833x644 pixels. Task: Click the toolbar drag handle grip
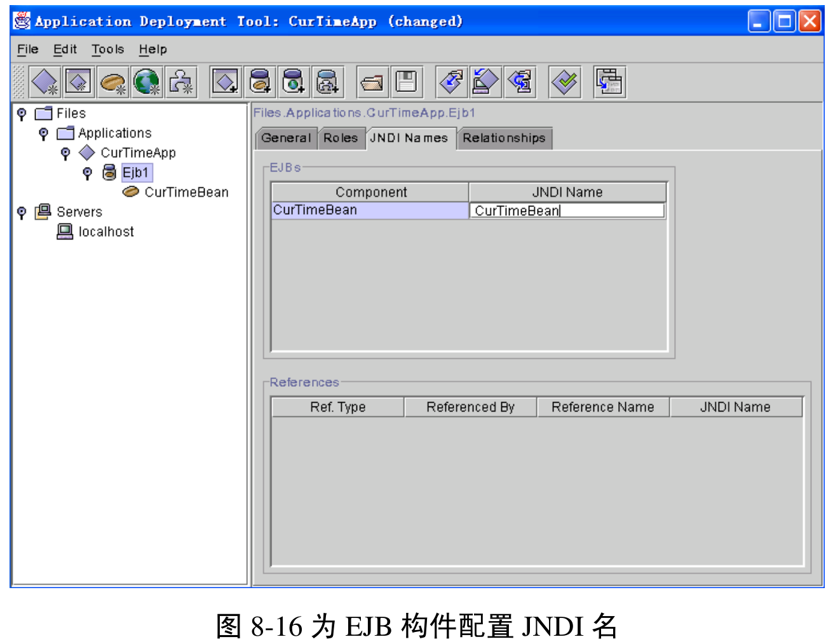(x=19, y=82)
